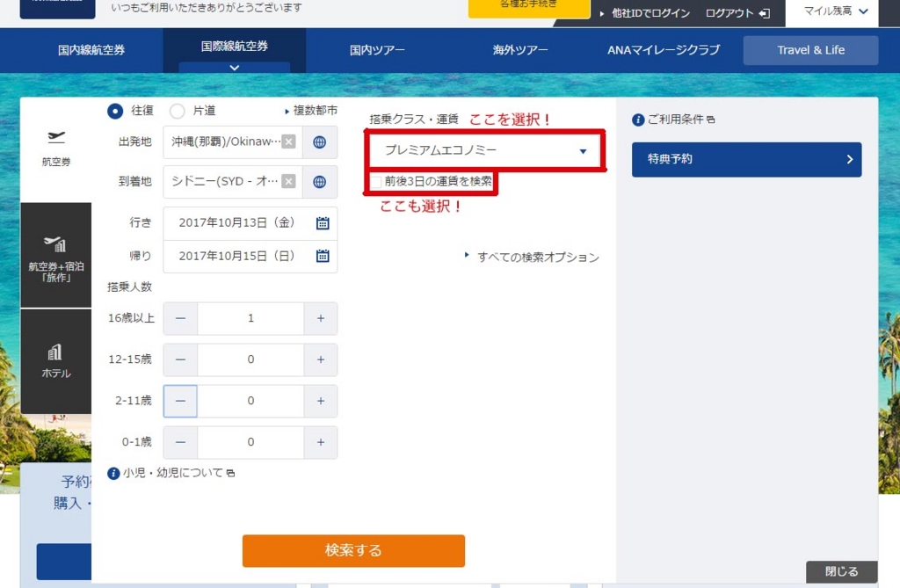900x588 pixels.
Task: Click the orange 検索する search button
Action: click(x=353, y=551)
